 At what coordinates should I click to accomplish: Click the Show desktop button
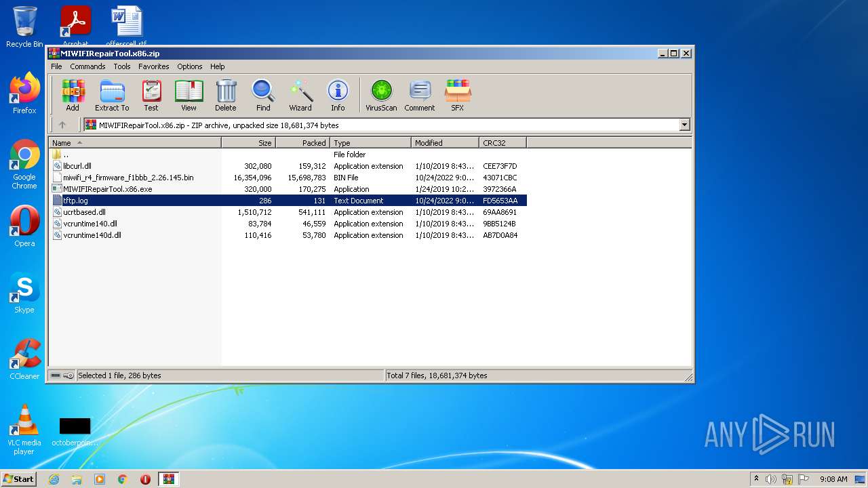click(x=861, y=479)
